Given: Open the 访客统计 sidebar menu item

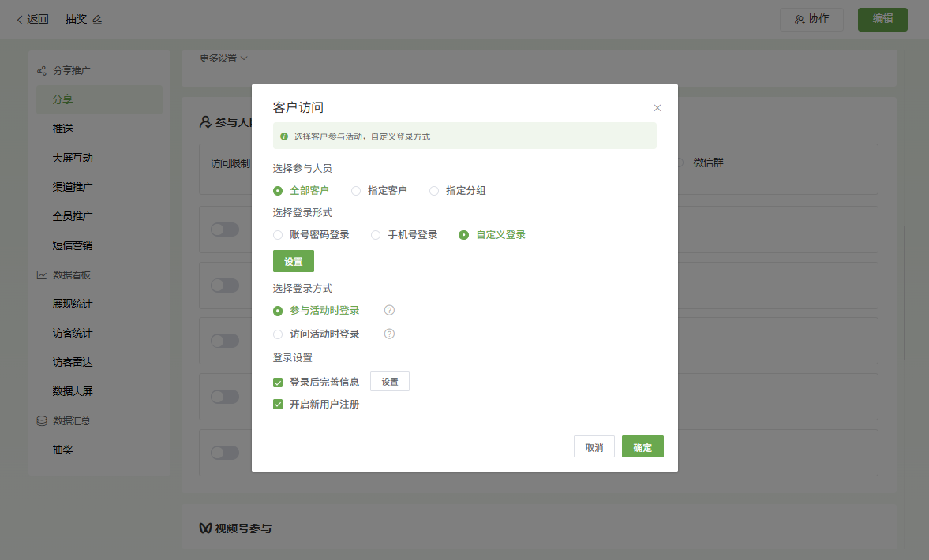Looking at the screenshot, I should click(73, 333).
